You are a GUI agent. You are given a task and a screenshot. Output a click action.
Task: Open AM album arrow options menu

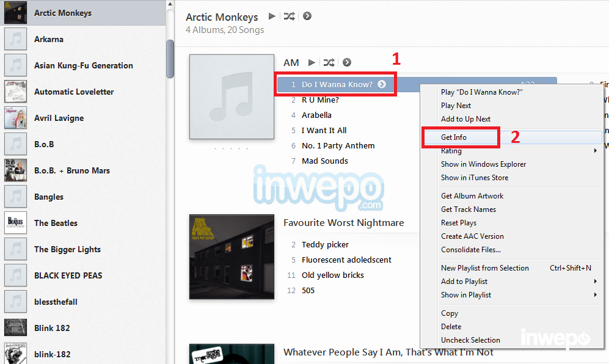click(347, 62)
